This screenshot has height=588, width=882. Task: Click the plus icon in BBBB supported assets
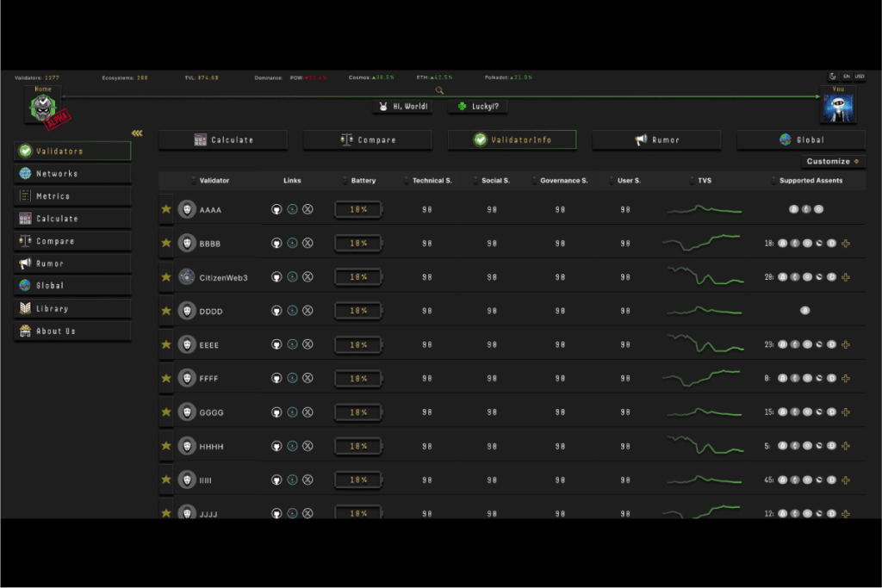pyautogui.click(x=846, y=244)
